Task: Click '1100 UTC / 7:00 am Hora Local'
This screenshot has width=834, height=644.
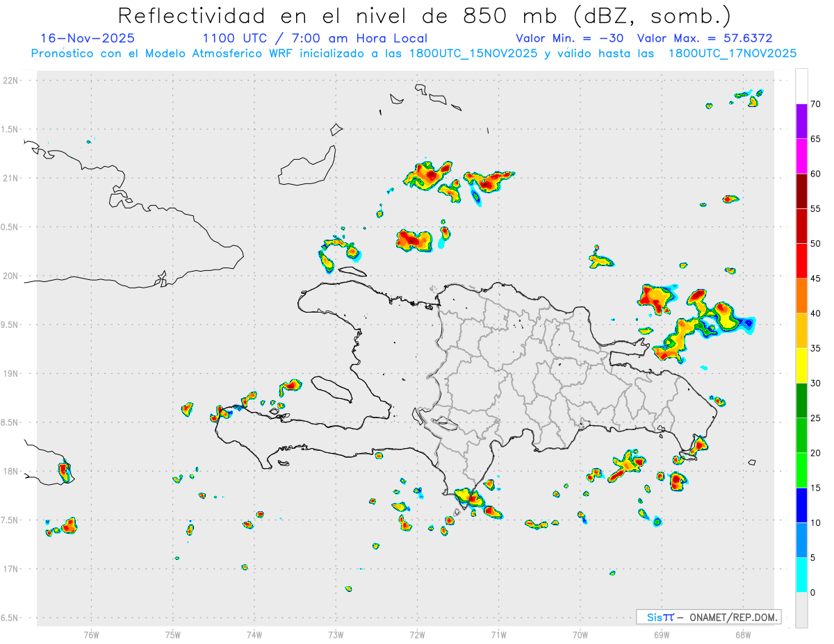Action: [315, 38]
